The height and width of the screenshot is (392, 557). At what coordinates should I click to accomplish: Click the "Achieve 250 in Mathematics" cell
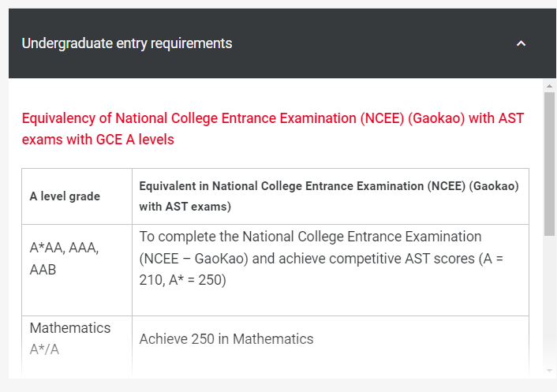(x=226, y=339)
